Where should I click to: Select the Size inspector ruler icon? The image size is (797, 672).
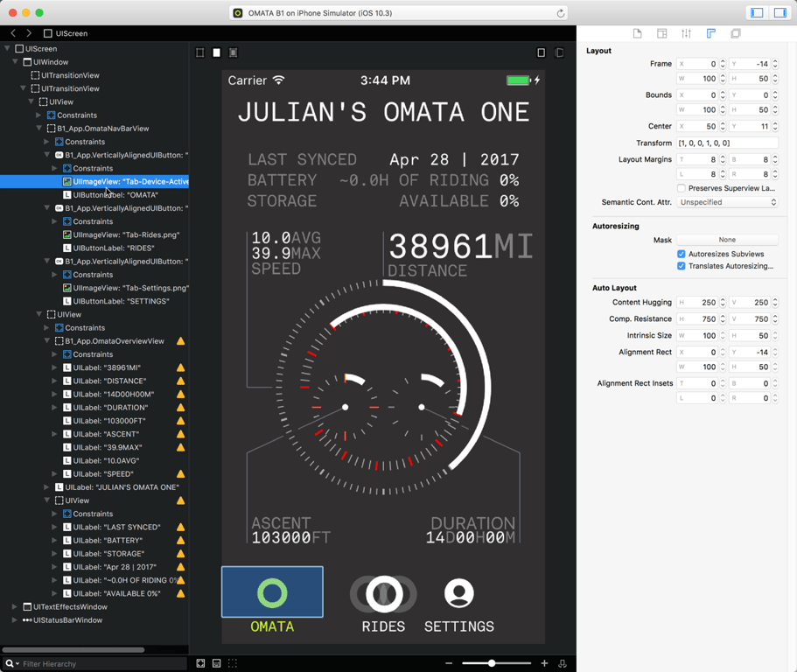(x=711, y=33)
